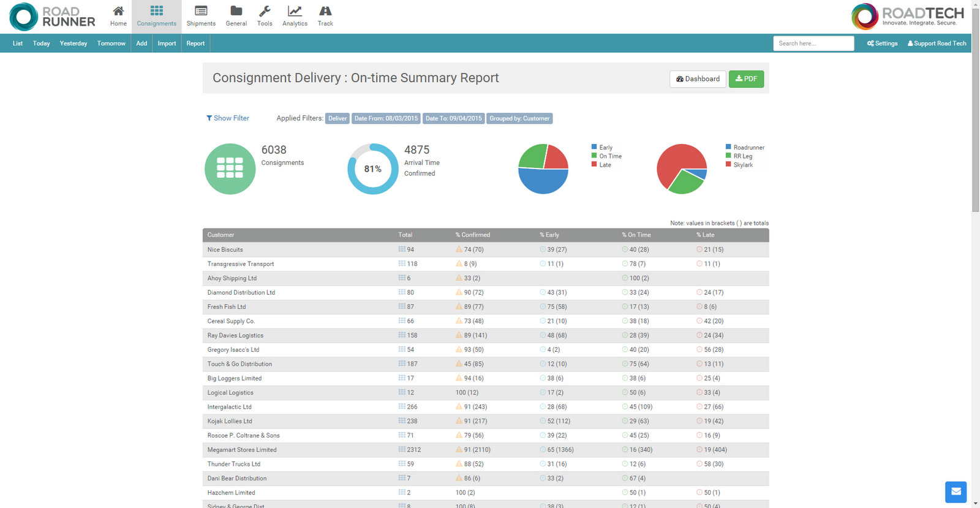The height and width of the screenshot is (508, 980).
Task: Click the green consignments grid circle
Action: point(230,169)
